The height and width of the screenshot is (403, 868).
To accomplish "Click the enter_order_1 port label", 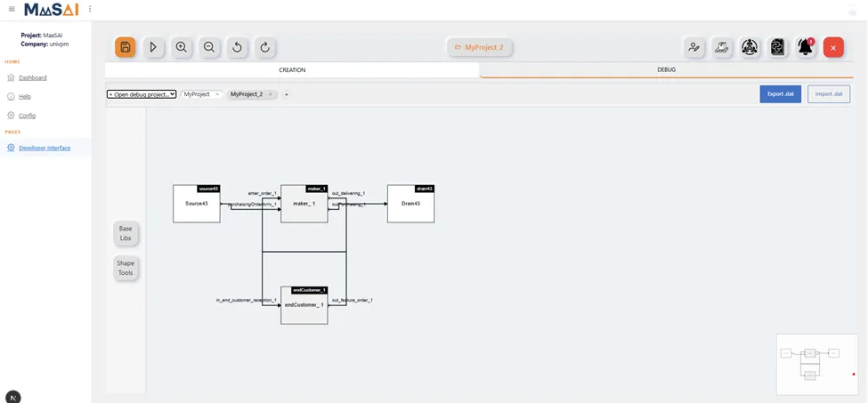I will (x=263, y=193).
